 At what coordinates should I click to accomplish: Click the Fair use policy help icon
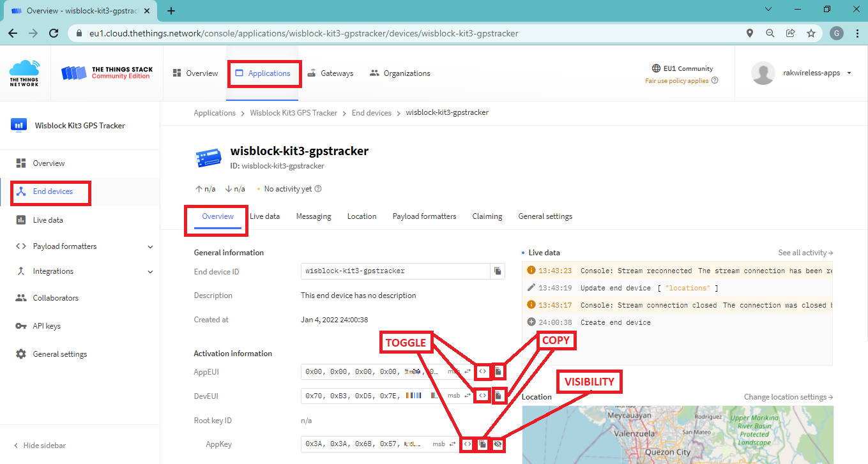(715, 81)
